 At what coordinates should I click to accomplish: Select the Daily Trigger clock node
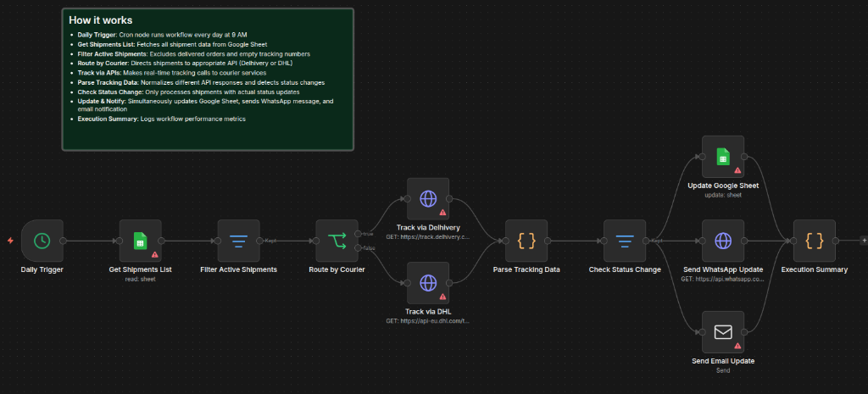click(42, 241)
